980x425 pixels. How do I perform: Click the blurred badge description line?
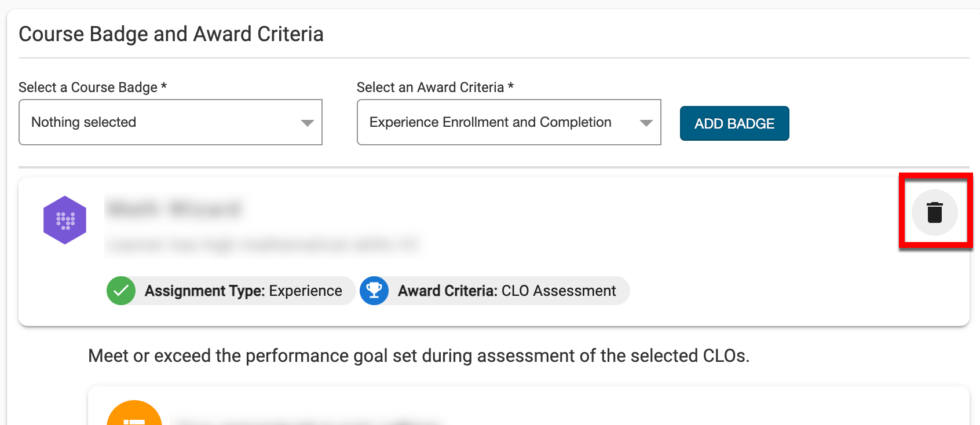point(262,245)
